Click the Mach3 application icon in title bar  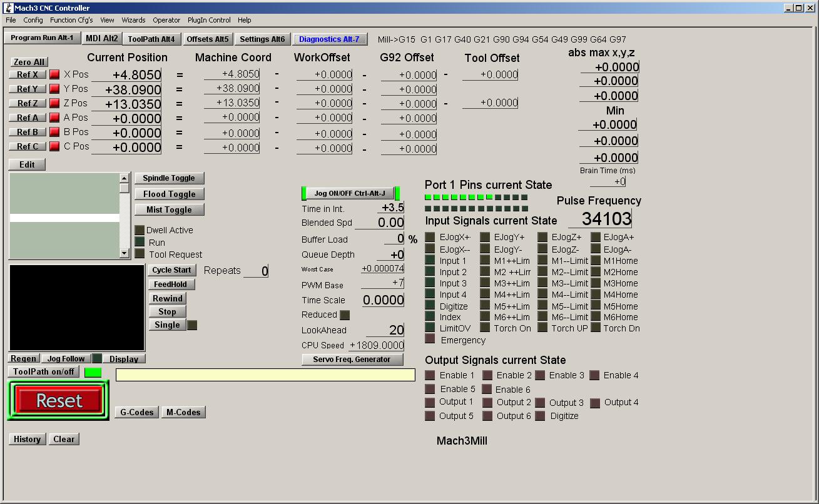tap(9, 8)
